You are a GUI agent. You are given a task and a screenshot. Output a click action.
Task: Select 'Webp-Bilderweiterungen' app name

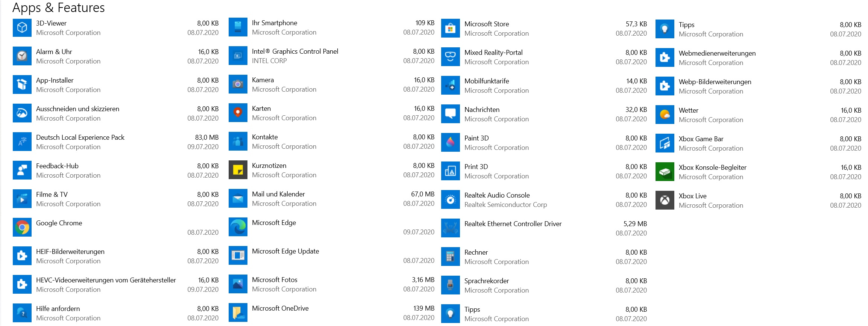(715, 82)
